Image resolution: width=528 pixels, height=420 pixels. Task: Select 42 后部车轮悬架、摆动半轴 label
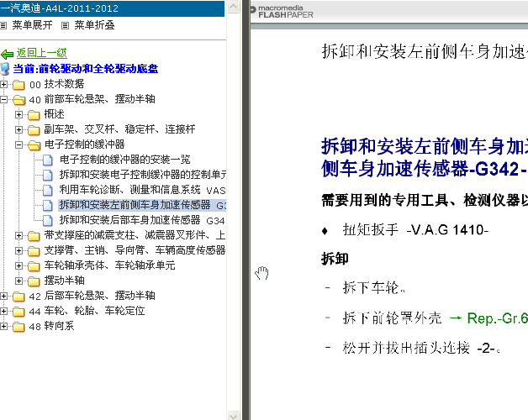coord(92,296)
